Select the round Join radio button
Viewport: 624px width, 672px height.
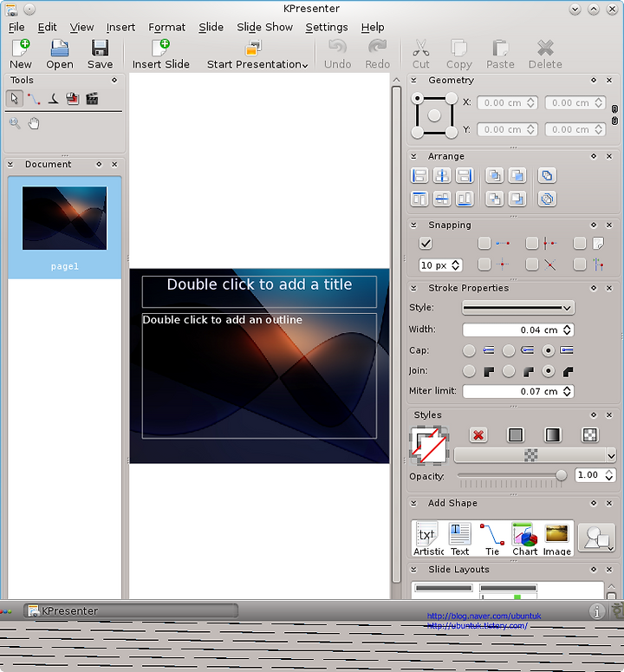[509, 371]
